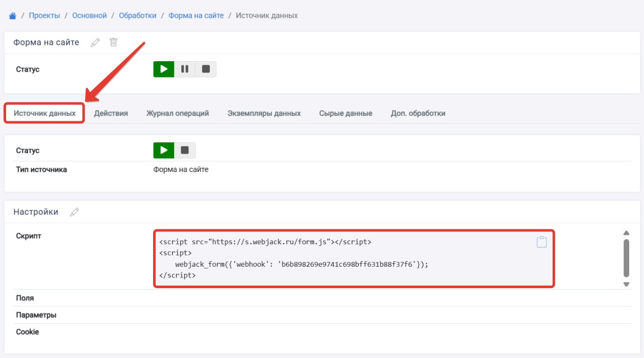Open 'Проекты' breadcrumb link

click(44, 16)
